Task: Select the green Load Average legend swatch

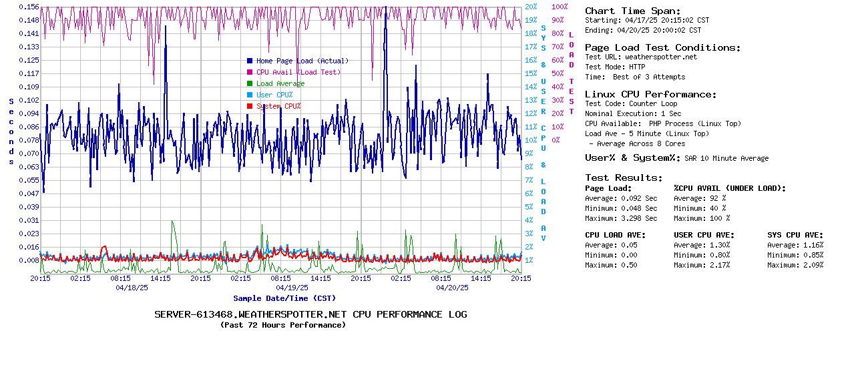Action: (250, 83)
